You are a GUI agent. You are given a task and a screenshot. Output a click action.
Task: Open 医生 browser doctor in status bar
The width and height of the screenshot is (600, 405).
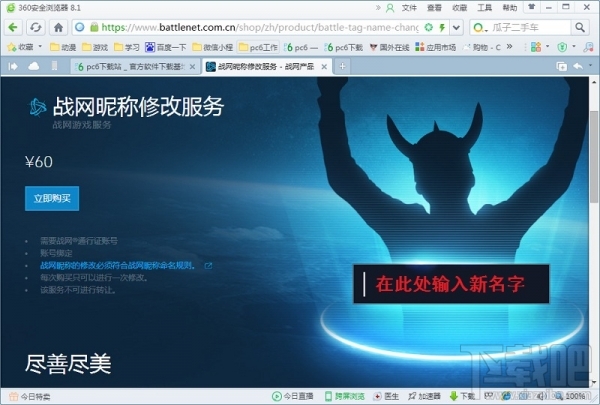click(x=386, y=396)
